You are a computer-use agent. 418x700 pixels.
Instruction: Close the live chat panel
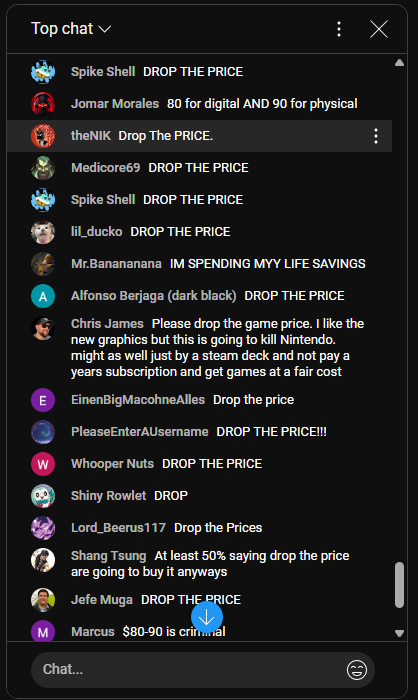point(379,29)
